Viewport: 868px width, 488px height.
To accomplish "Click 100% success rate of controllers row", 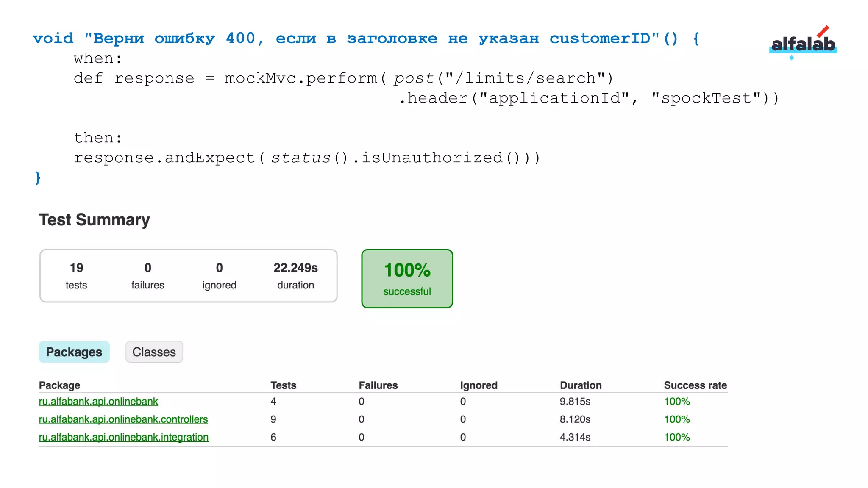I will pyautogui.click(x=677, y=419).
